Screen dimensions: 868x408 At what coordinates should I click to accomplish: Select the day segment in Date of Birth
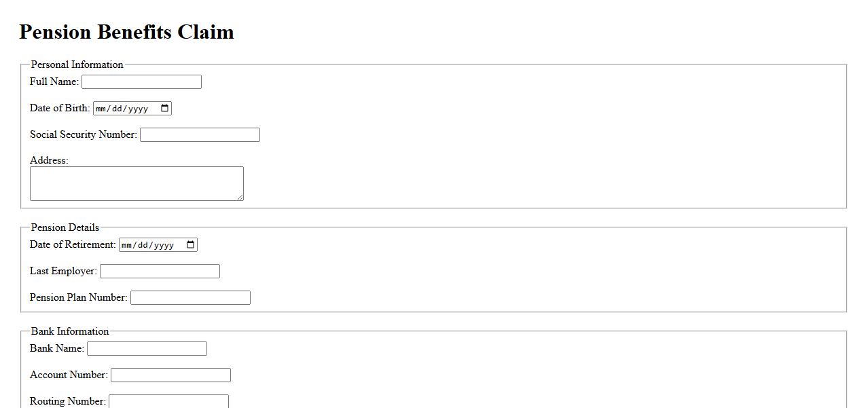tap(118, 109)
